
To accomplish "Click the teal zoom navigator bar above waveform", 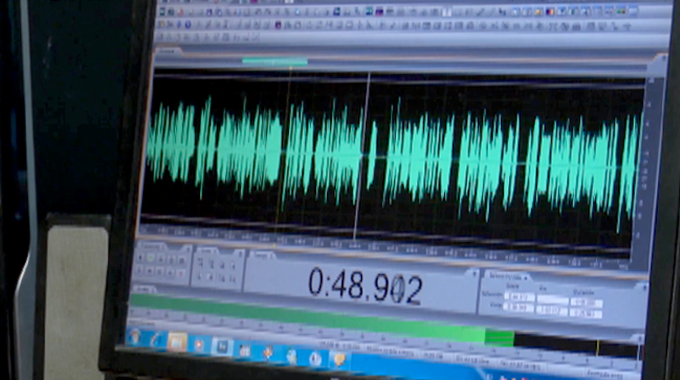I will point(275,61).
